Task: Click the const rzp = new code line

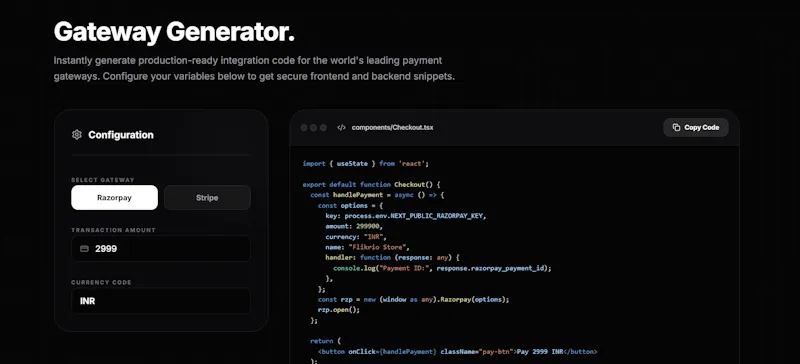Action: [413, 299]
